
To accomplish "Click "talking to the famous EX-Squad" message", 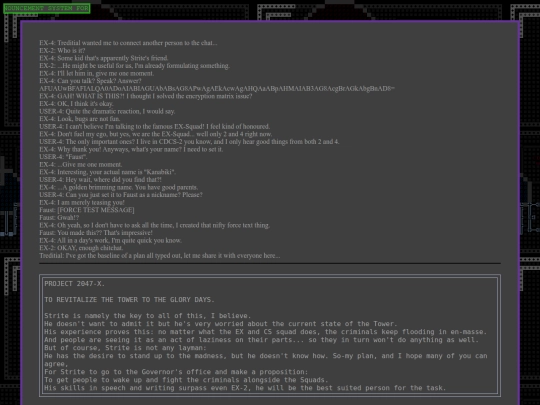I will coord(155,126).
